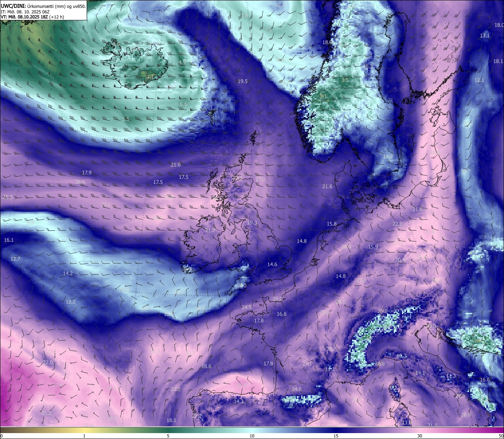The image size is (504, 439).
Task: Click the 'UWC/DINI: Úrkomumætti (mm) og uv850.' title
Action: (x=43, y=6)
